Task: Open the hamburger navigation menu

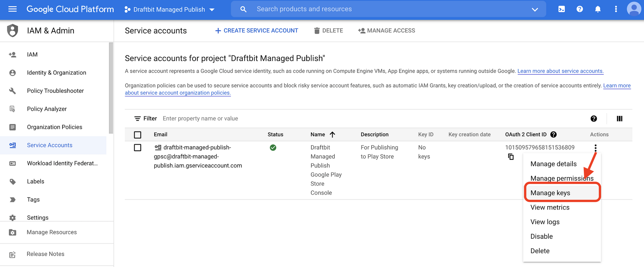Action: point(13,9)
